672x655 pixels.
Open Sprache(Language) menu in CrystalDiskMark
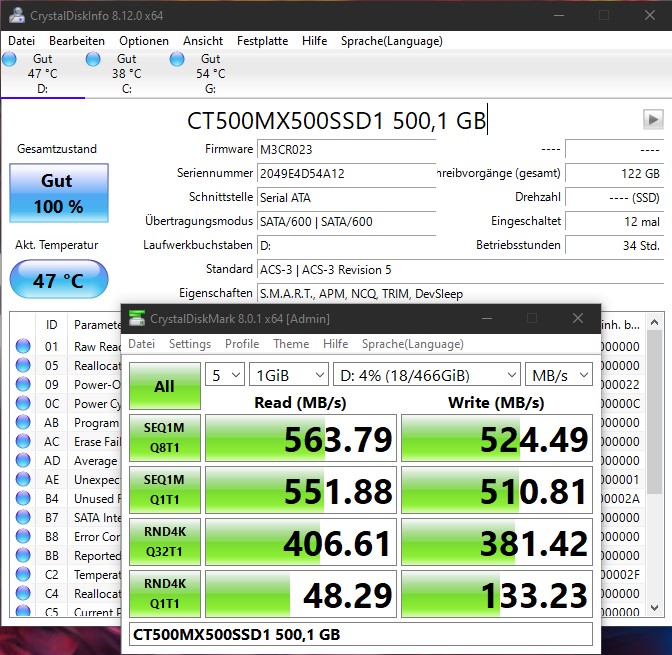point(413,344)
